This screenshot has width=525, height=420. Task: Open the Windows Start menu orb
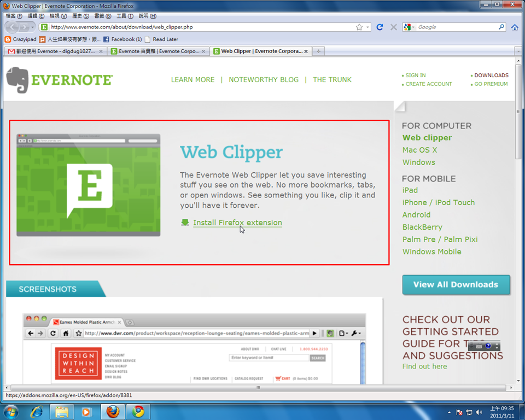[x=11, y=412]
